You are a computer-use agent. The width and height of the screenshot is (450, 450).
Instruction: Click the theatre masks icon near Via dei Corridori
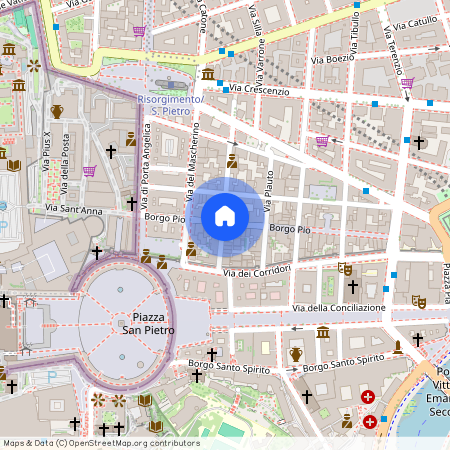coord(345,269)
